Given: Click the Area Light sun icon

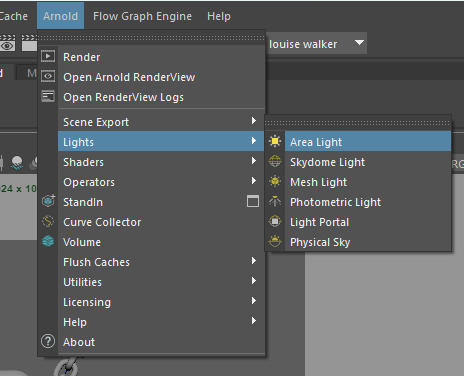Looking at the screenshot, I should point(275,141).
